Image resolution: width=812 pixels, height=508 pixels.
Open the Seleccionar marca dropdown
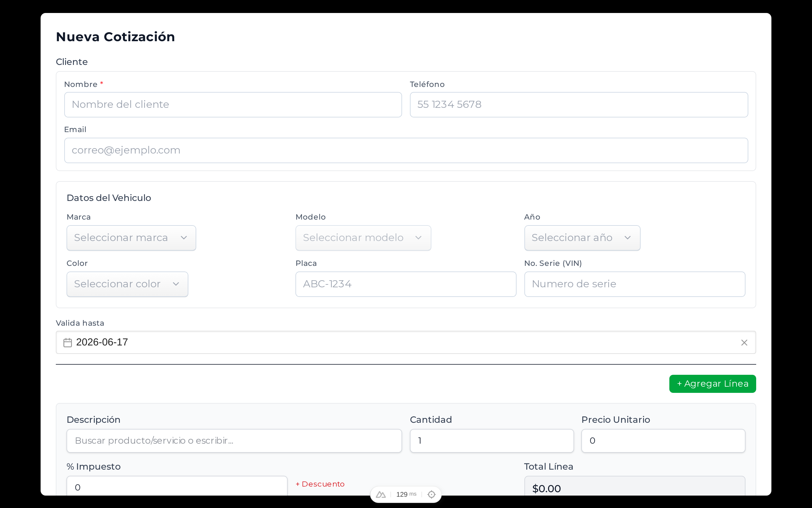click(x=131, y=238)
